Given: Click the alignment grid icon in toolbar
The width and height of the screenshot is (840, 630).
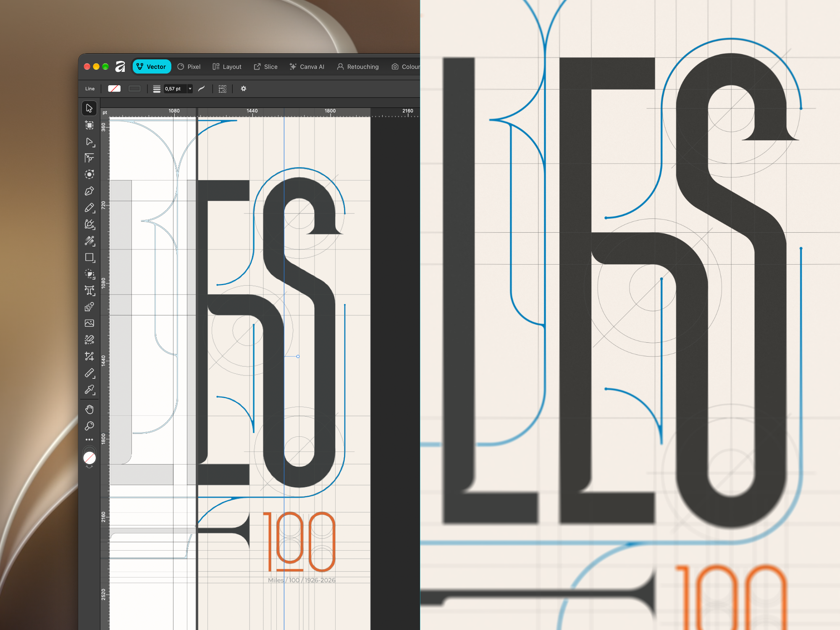Looking at the screenshot, I should pyautogui.click(x=223, y=89).
